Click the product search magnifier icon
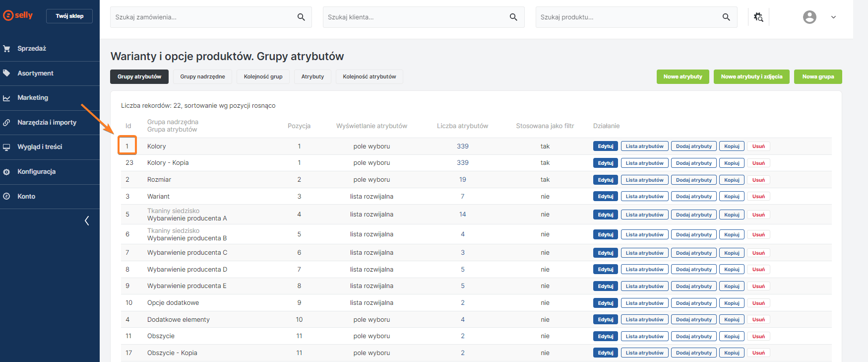 (726, 17)
